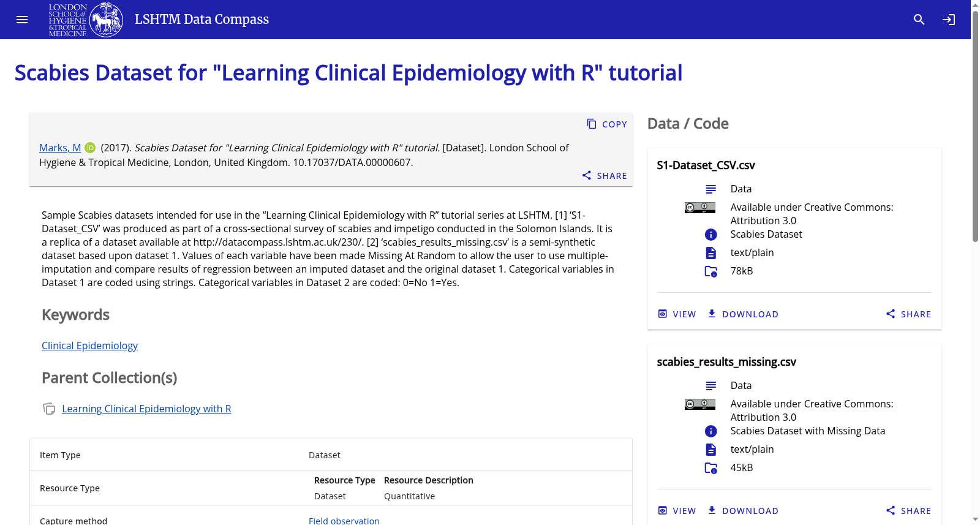The width and height of the screenshot is (980, 525).
Task: Click the file size icon next to 78kB
Action: pos(710,271)
